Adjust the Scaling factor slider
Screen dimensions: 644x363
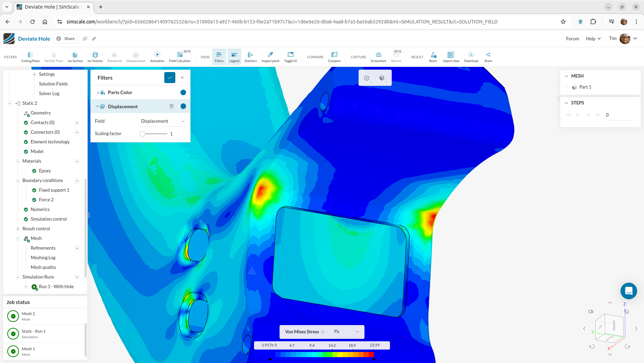coord(143,134)
